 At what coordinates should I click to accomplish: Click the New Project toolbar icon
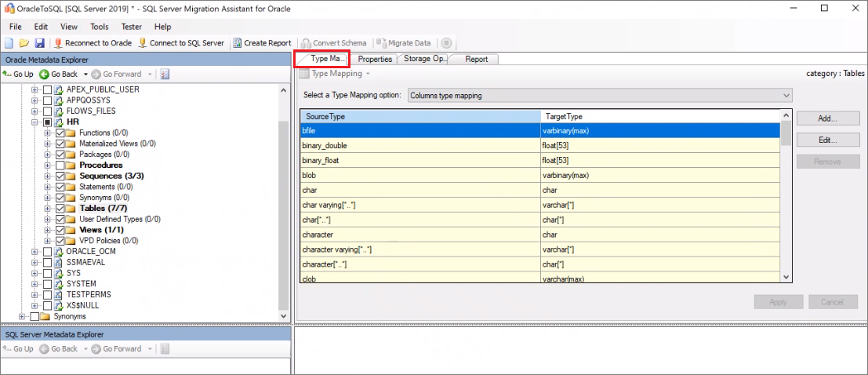[9, 42]
